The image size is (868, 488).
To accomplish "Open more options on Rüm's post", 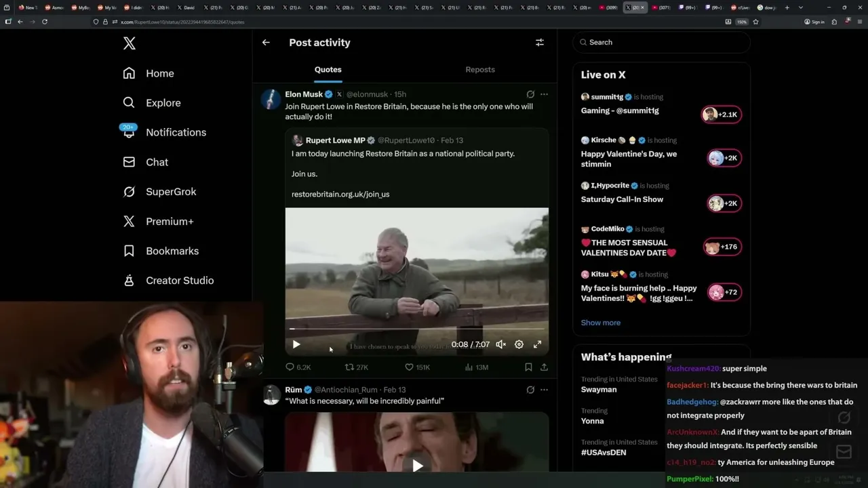I will coord(544,390).
